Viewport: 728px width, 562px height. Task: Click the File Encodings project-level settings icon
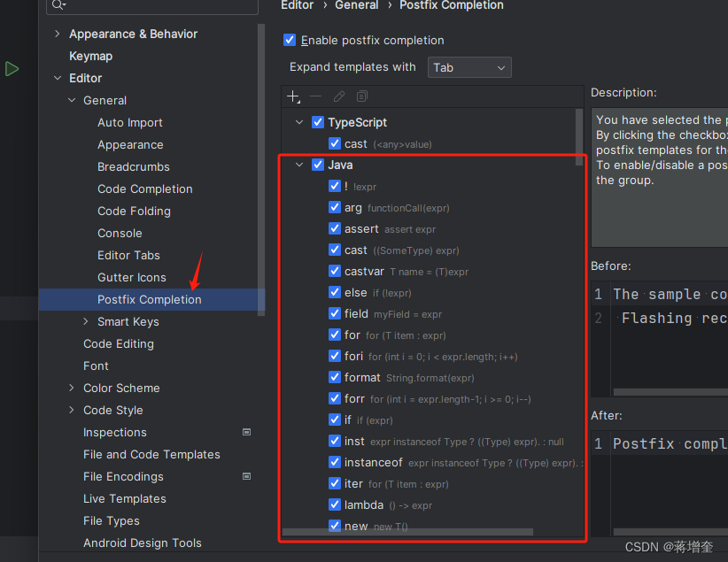click(x=247, y=476)
